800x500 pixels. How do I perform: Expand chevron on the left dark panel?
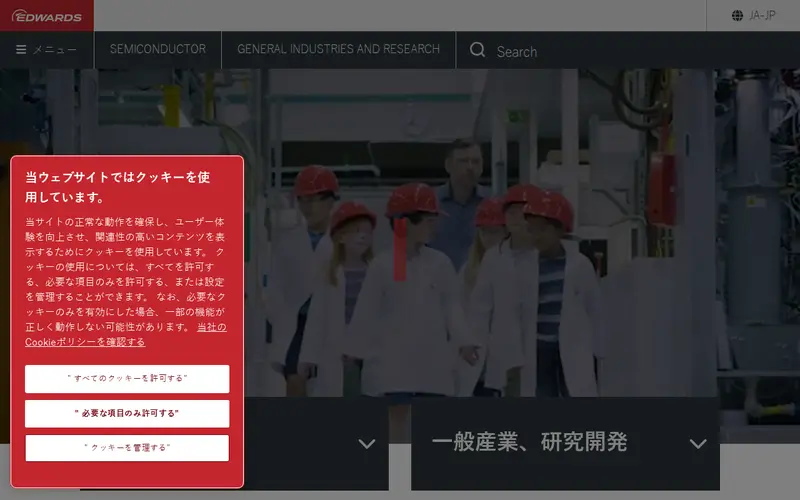(366, 443)
